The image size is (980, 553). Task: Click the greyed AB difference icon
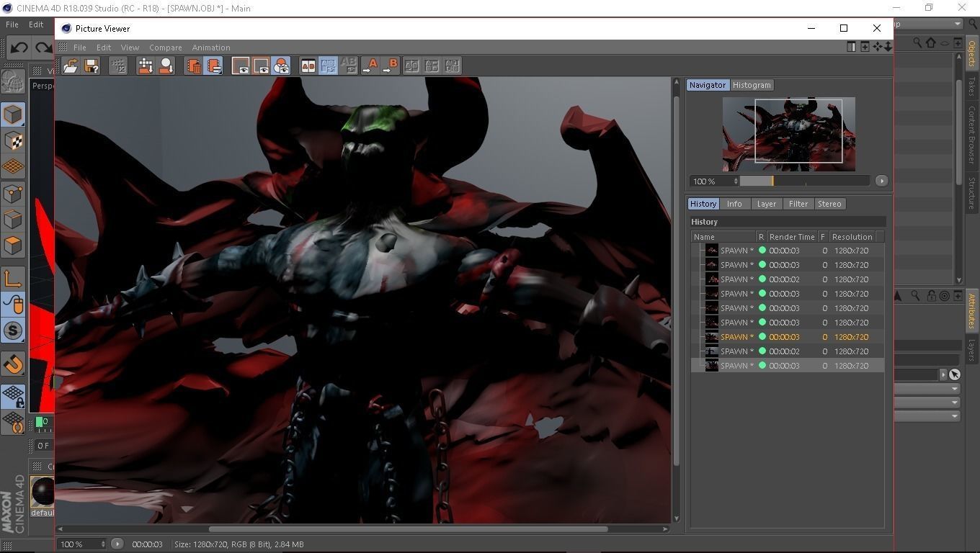click(348, 66)
